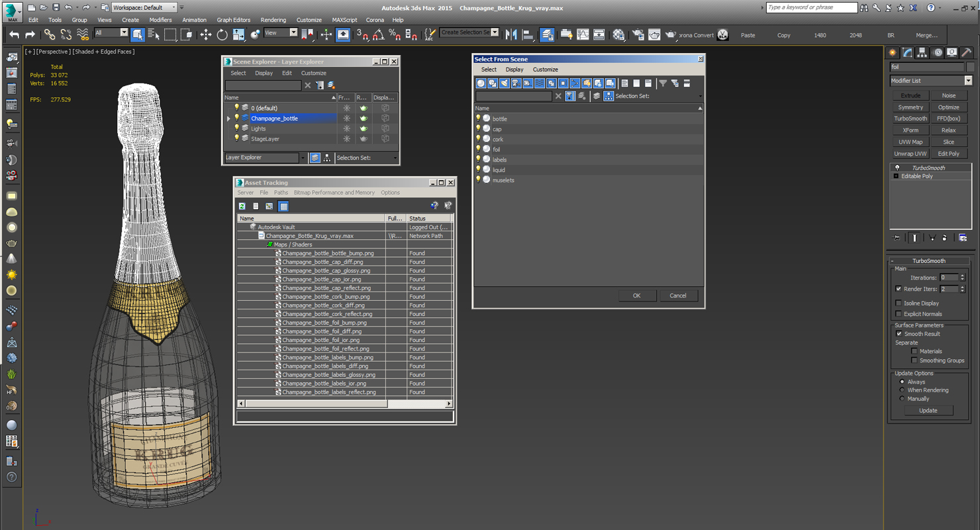
Task: Click the binoculars search icon in title bar
Action: click(x=864, y=8)
